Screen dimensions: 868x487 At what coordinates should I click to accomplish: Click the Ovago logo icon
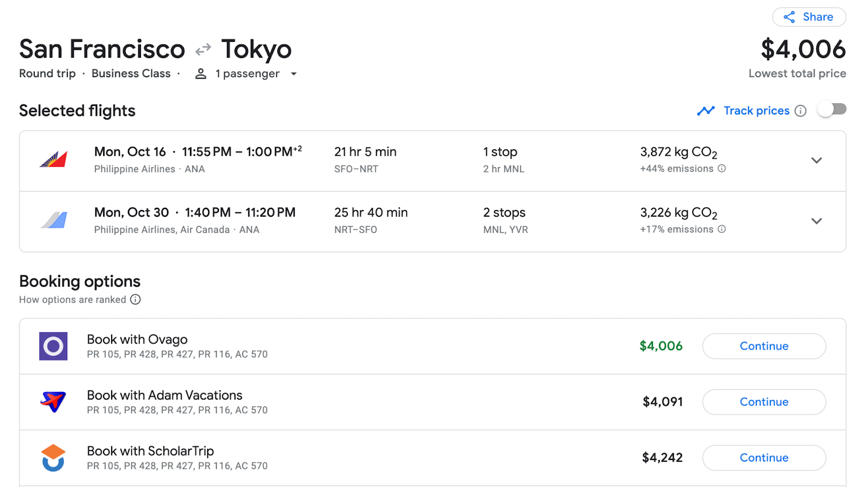click(x=53, y=346)
